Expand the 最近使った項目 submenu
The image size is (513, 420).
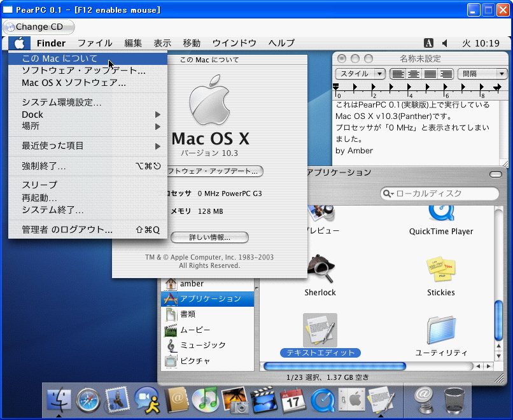(88, 146)
